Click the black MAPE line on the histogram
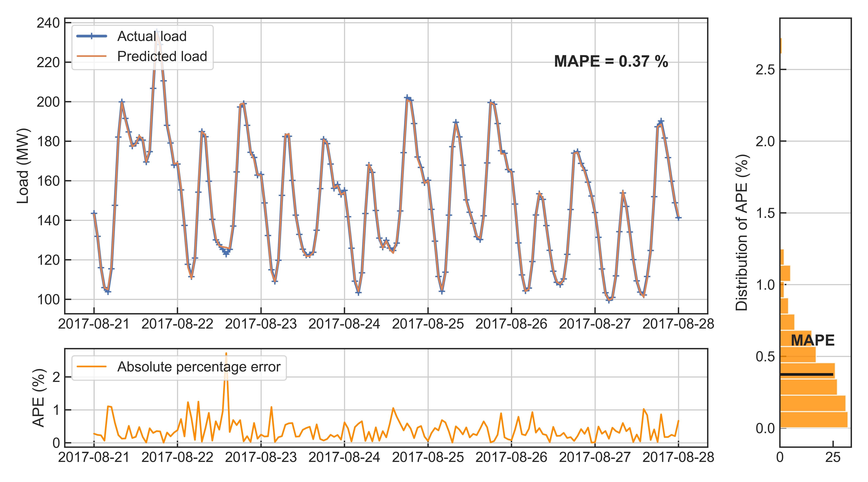This screenshot has width=868, height=482. [x=806, y=374]
